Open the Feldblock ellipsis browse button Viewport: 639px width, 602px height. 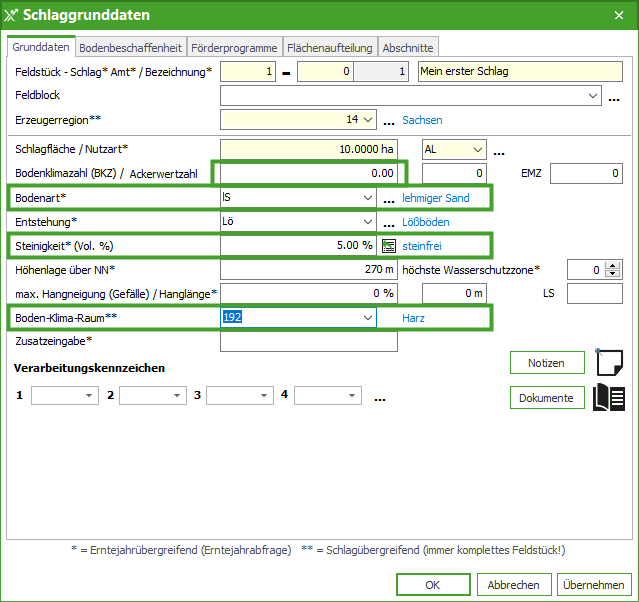pyautogui.click(x=614, y=97)
